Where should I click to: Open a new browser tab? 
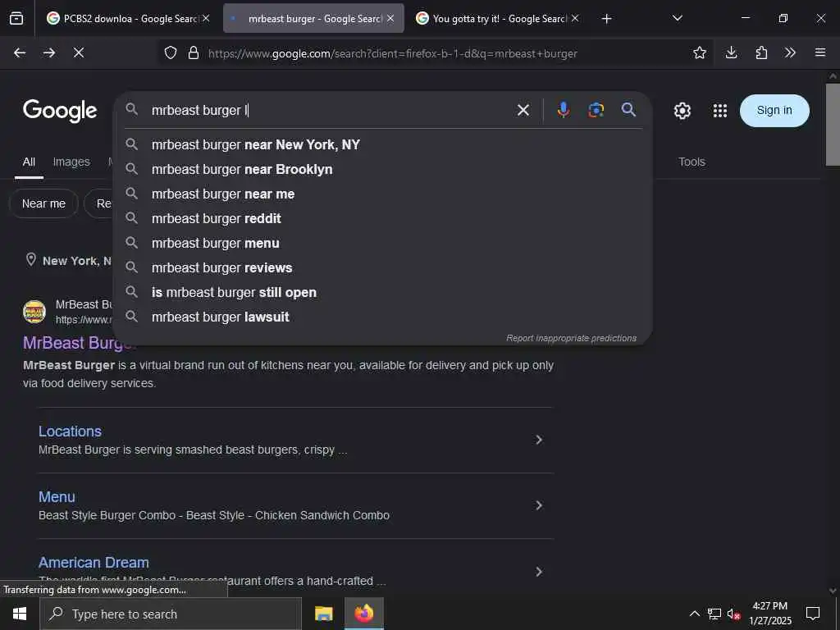606,19
